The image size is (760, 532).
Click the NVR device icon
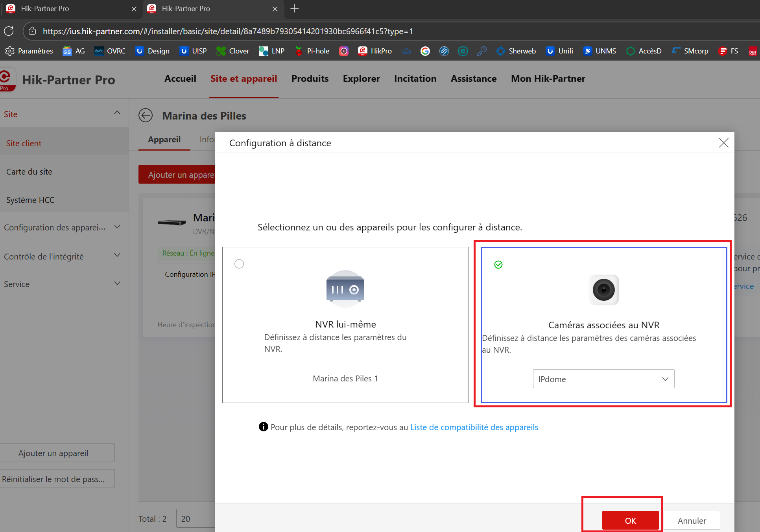[345, 289]
